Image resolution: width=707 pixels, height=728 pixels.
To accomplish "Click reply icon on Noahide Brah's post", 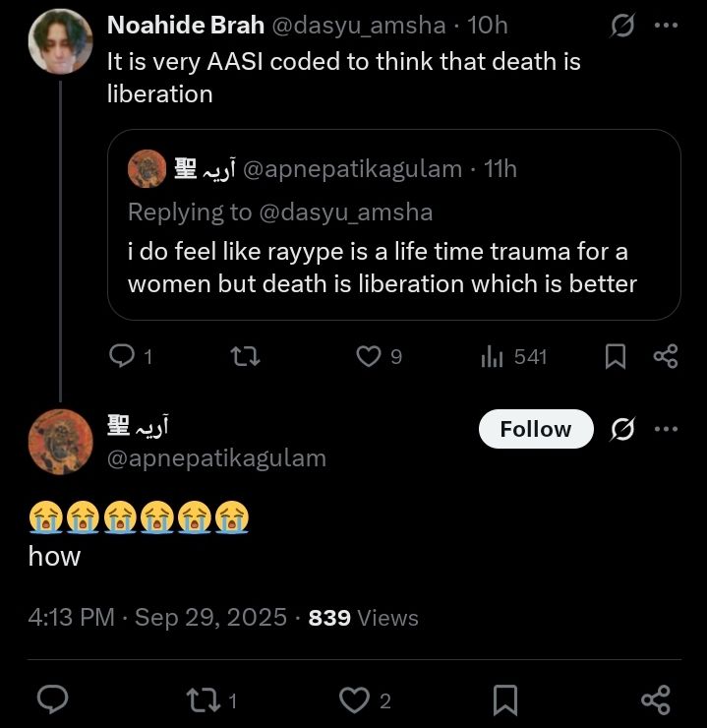I will [x=122, y=356].
